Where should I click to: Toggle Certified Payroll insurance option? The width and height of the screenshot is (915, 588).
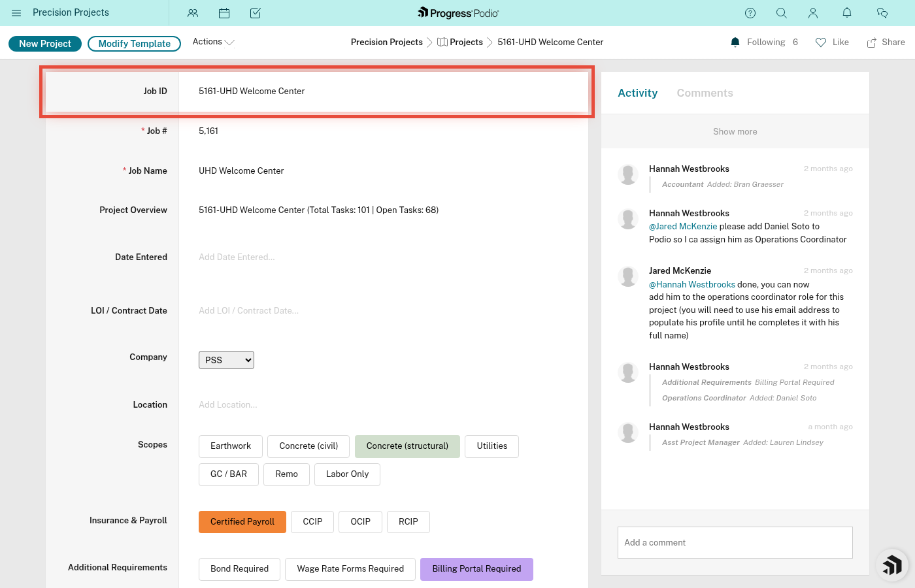tap(242, 522)
